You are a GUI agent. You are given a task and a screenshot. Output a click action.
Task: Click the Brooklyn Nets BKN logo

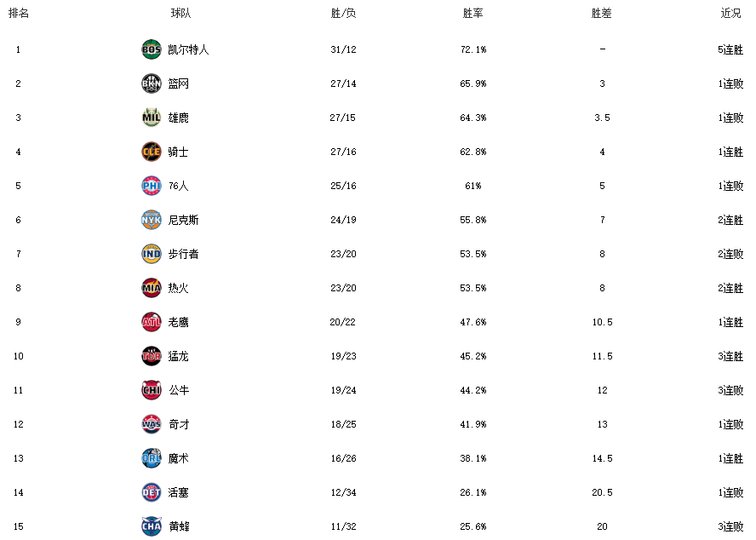[152, 83]
